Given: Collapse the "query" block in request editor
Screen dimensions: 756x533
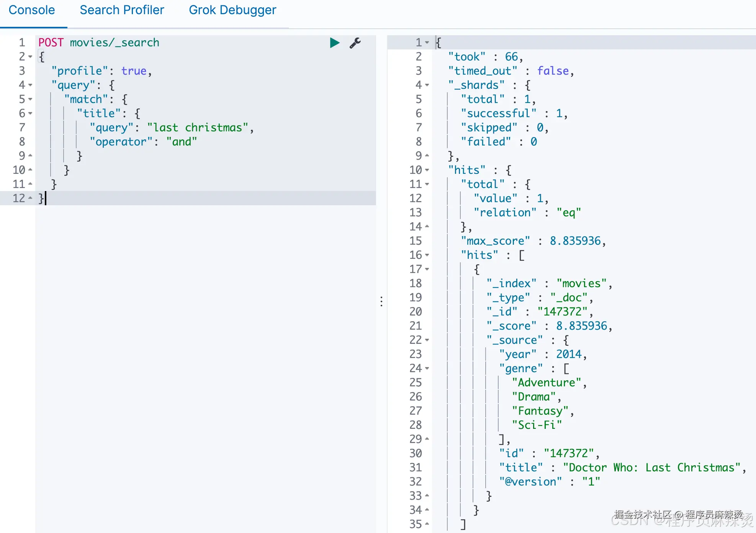Looking at the screenshot, I should pyautogui.click(x=30, y=85).
